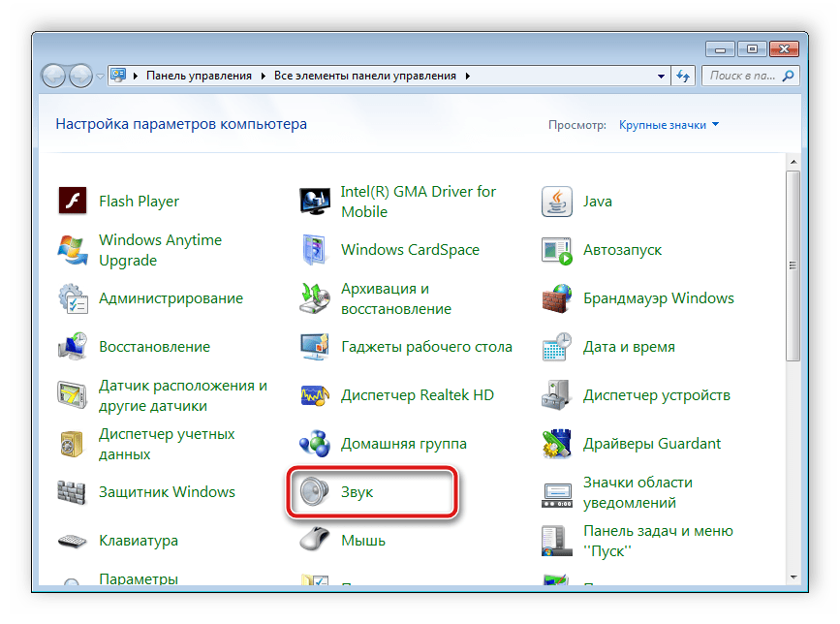Open the Дата и время icon

(557, 347)
